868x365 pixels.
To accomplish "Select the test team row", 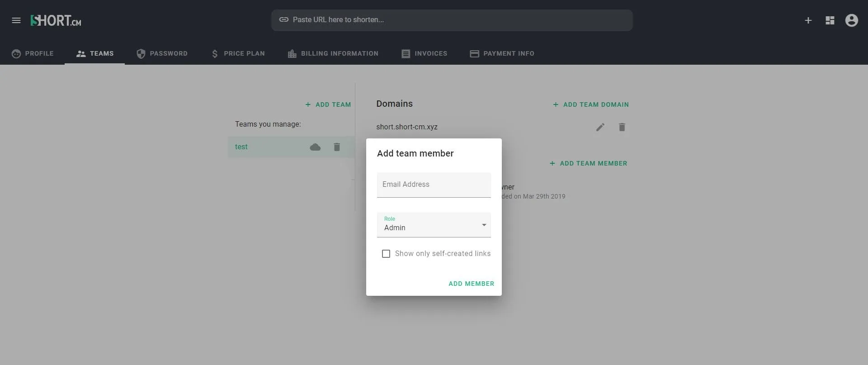I will pyautogui.click(x=291, y=147).
